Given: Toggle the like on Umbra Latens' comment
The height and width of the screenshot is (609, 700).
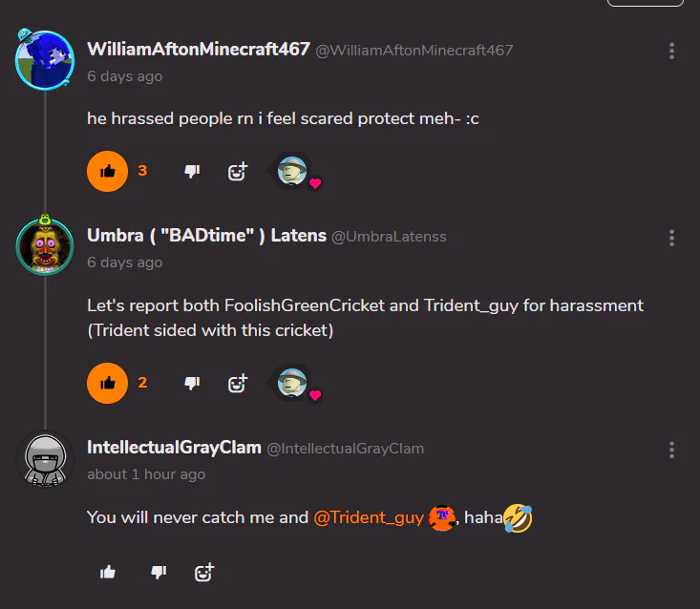Looking at the screenshot, I should pyautogui.click(x=107, y=383).
